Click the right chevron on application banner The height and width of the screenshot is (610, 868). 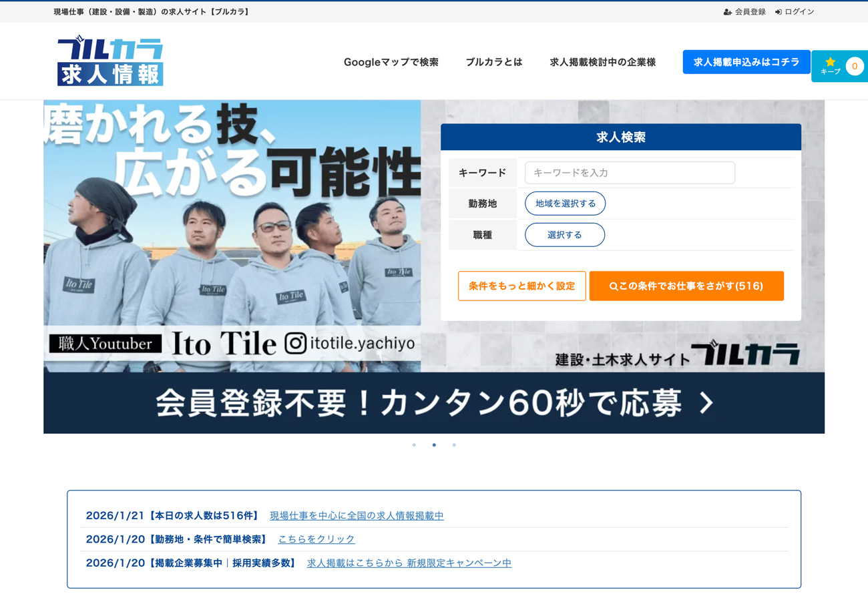coord(706,402)
